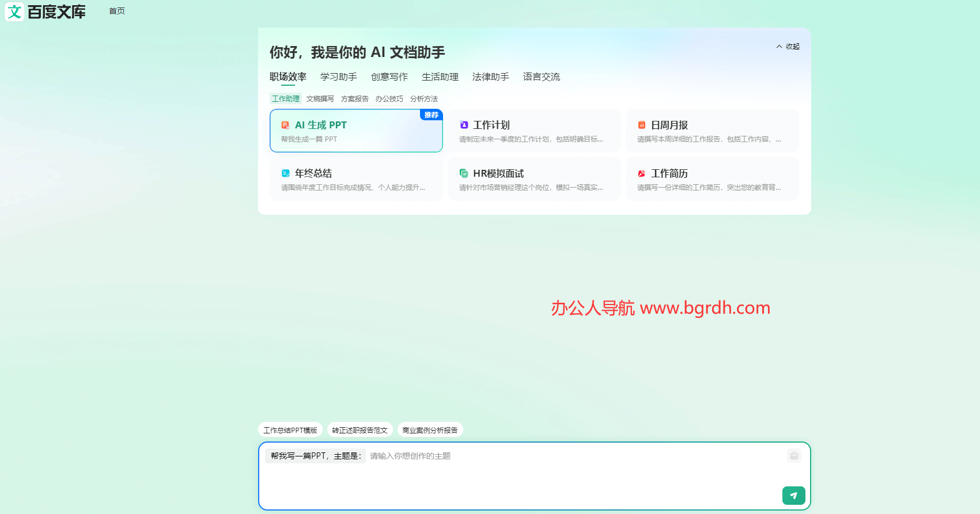Click the 工作简历 PDF icon
This screenshot has width=980, height=514.
point(641,173)
